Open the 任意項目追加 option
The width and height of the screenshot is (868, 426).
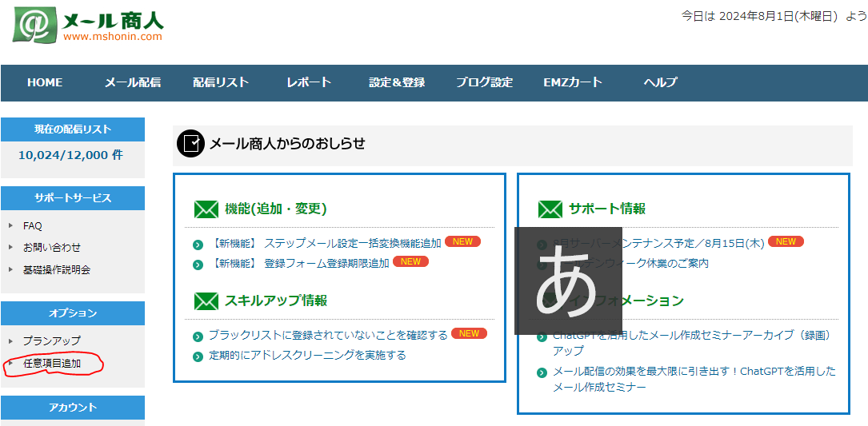click(x=52, y=364)
